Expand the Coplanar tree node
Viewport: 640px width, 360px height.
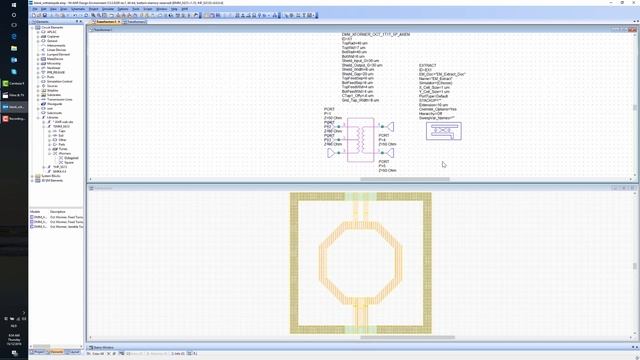click(x=38, y=36)
